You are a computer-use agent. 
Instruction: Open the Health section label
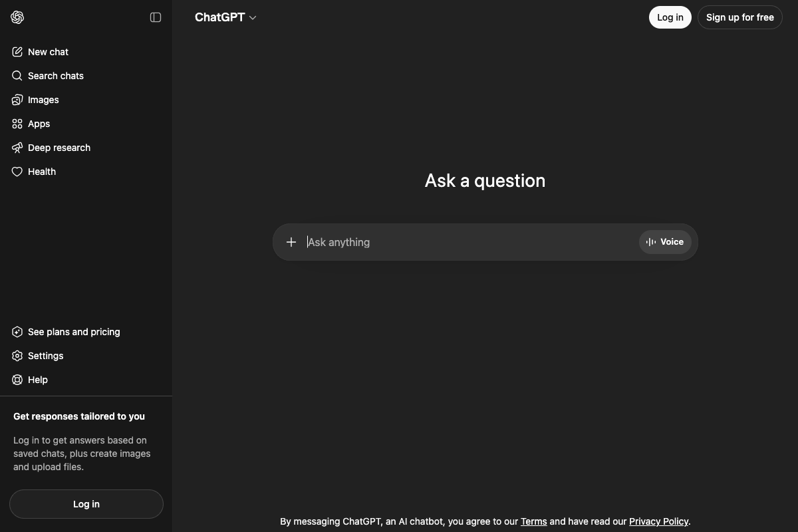(42, 172)
